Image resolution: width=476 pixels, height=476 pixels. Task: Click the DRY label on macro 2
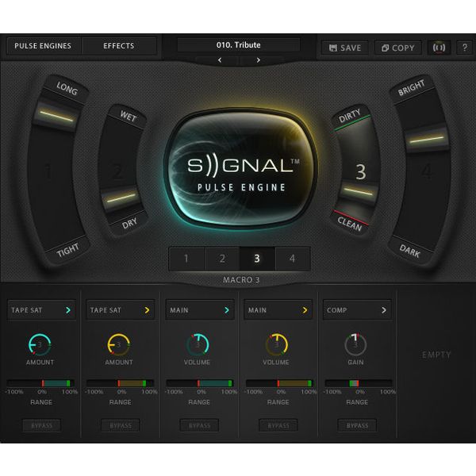[129, 224]
